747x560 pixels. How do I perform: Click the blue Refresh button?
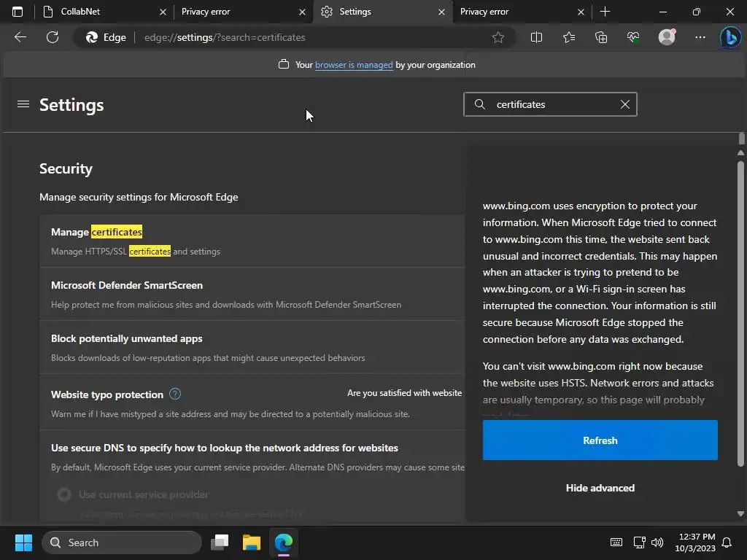pyautogui.click(x=600, y=440)
